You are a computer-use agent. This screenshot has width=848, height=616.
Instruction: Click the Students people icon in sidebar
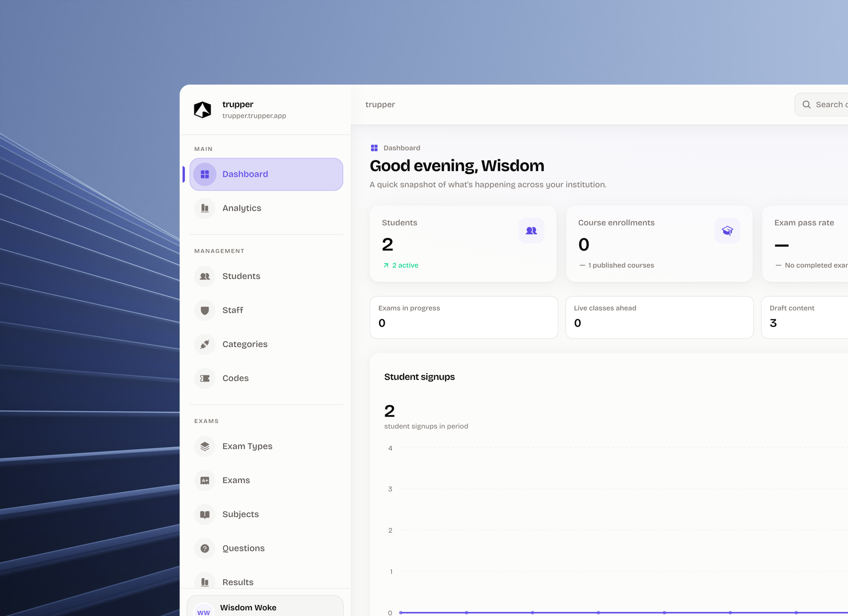click(205, 276)
